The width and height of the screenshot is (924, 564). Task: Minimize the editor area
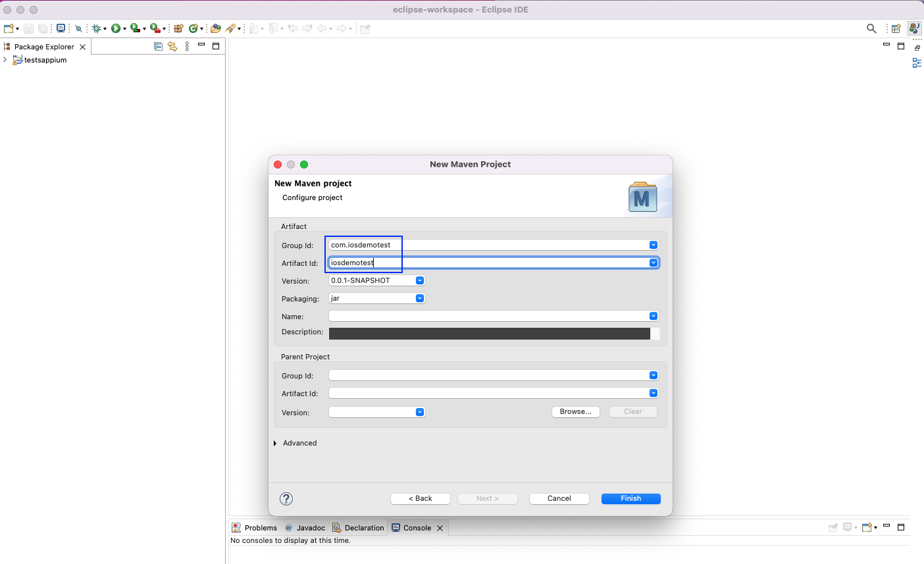point(886,45)
